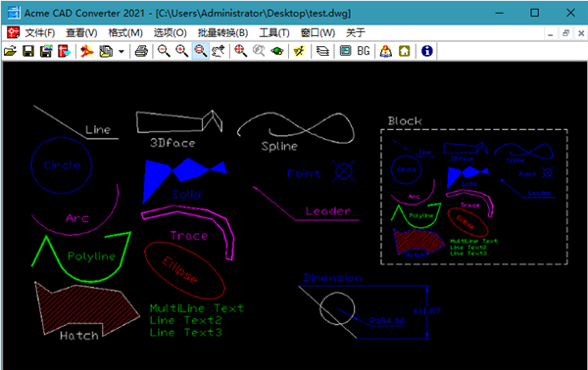Open the 查看(V) menu

click(x=81, y=33)
